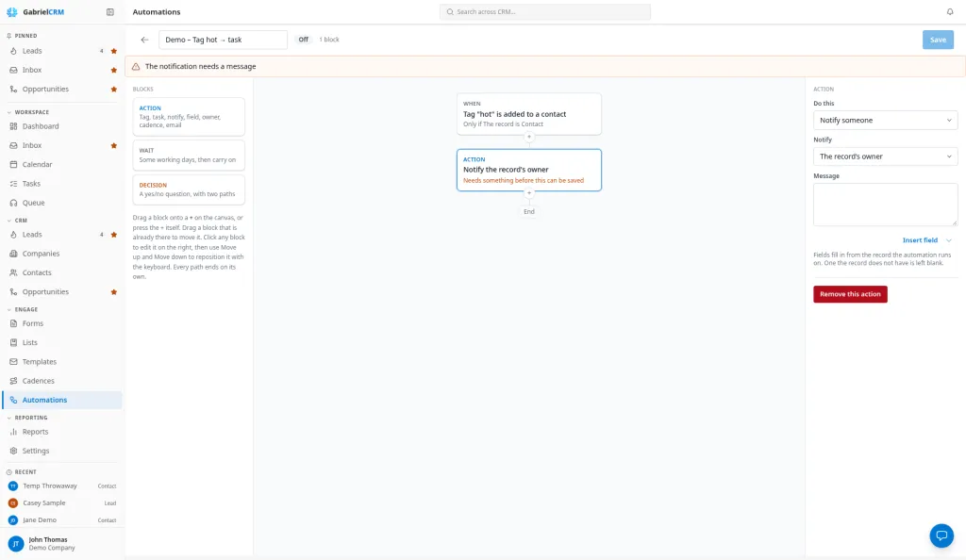The width and height of the screenshot is (966, 560).
Task: Open the Queue page
Action: (x=61, y=203)
